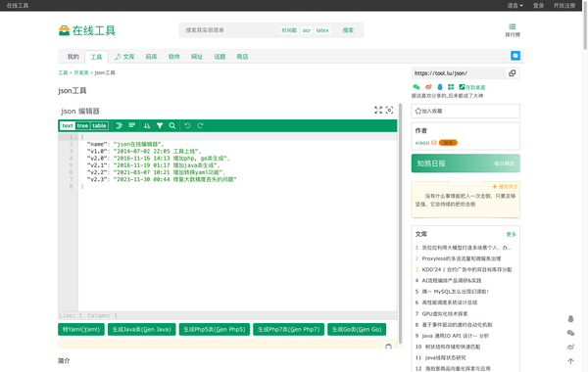Open the 码库 tab
588x372 pixels.
tap(151, 57)
